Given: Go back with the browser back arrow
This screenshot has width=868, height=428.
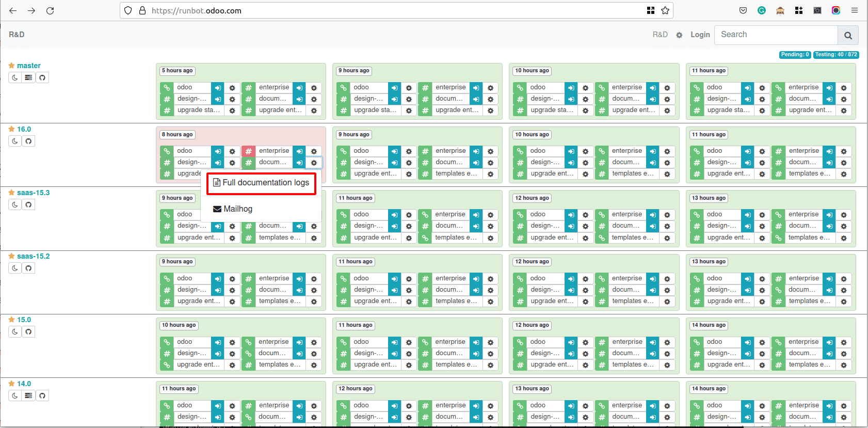Looking at the screenshot, I should click(x=13, y=10).
